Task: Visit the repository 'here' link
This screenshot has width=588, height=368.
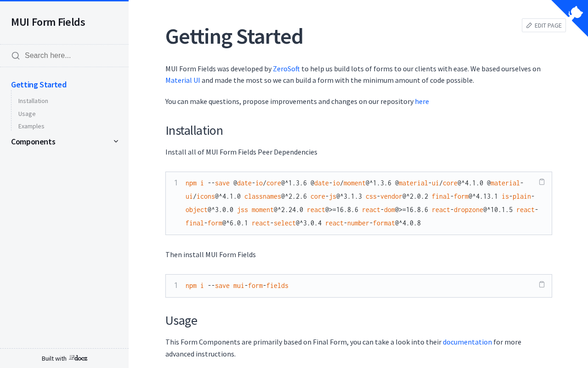Action: 422,101
